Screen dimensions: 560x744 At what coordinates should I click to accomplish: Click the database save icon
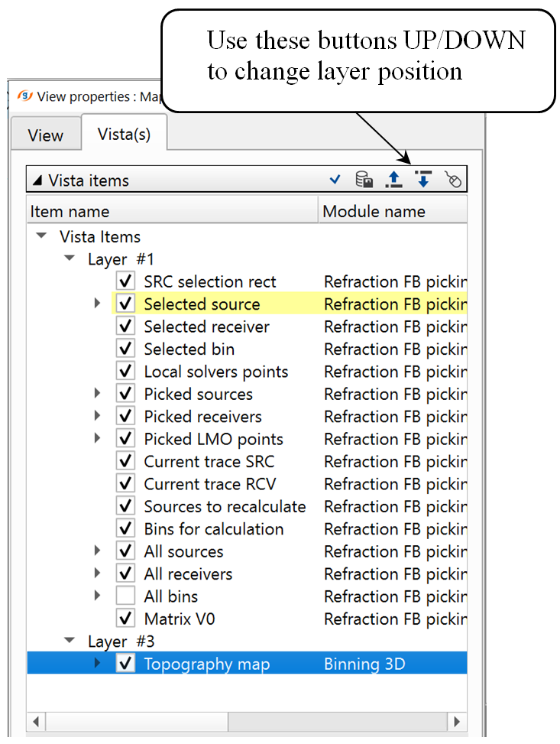pos(364,180)
